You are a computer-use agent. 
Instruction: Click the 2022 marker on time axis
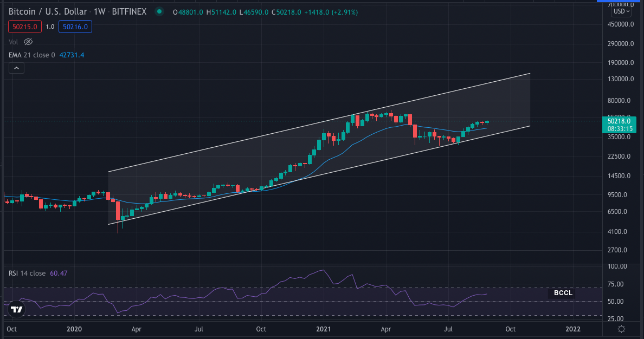pos(572,329)
